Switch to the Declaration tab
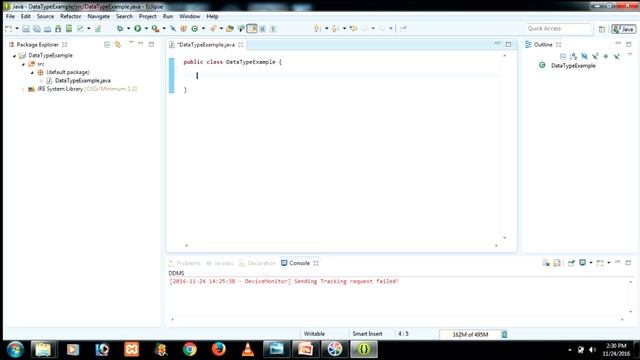Screen dimensions: 640x360 (x=258, y=263)
